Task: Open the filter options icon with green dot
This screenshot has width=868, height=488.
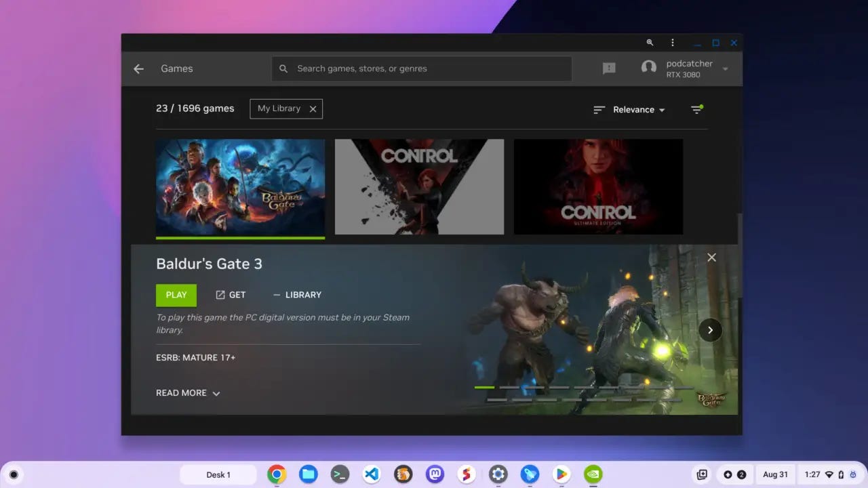Action: coord(696,109)
